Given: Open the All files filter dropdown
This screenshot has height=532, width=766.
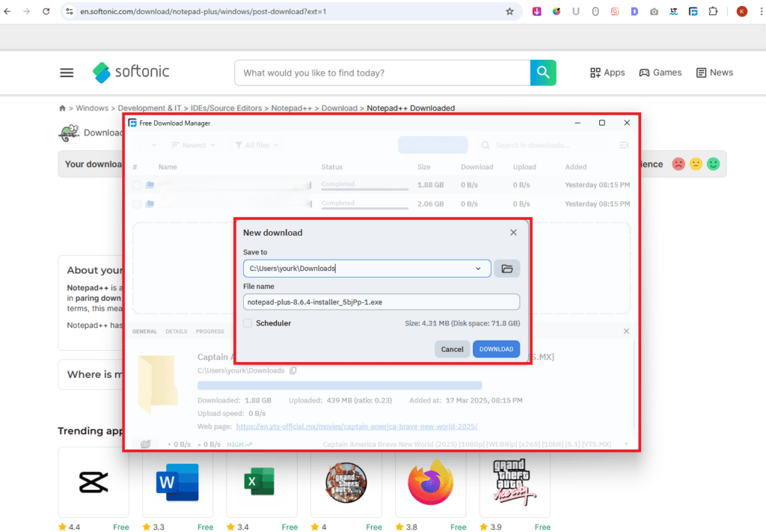Looking at the screenshot, I should point(257,145).
